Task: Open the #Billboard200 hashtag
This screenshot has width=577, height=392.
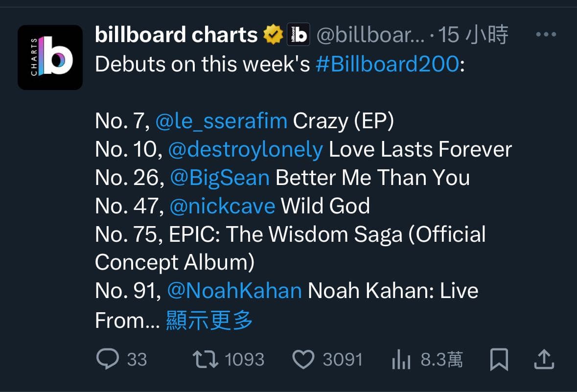Action: point(388,64)
